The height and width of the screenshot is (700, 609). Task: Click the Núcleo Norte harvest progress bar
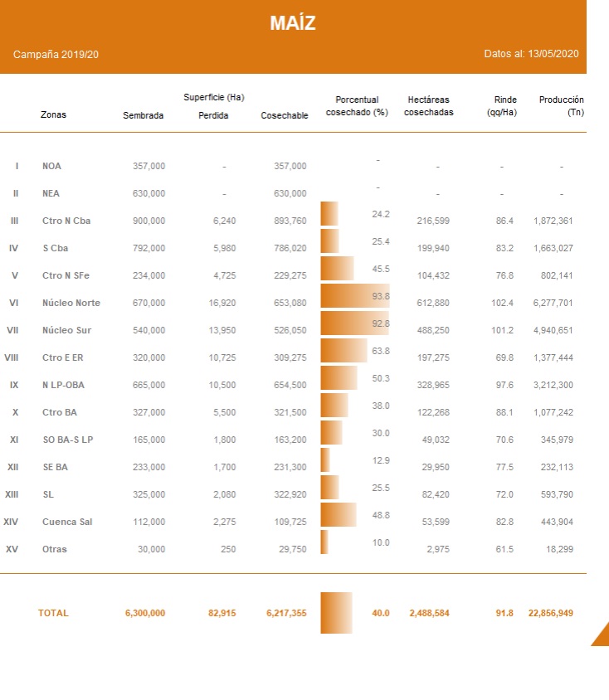(x=355, y=296)
